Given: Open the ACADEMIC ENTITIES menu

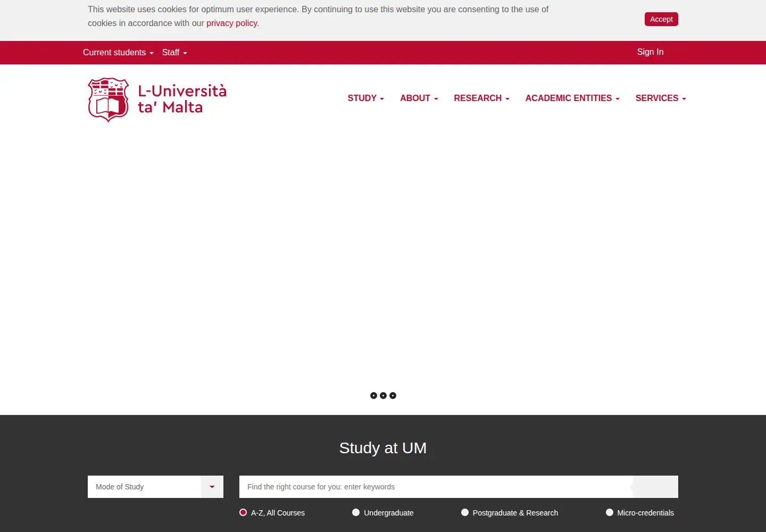Looking at the screenshot, I should [x=572, y=98].
